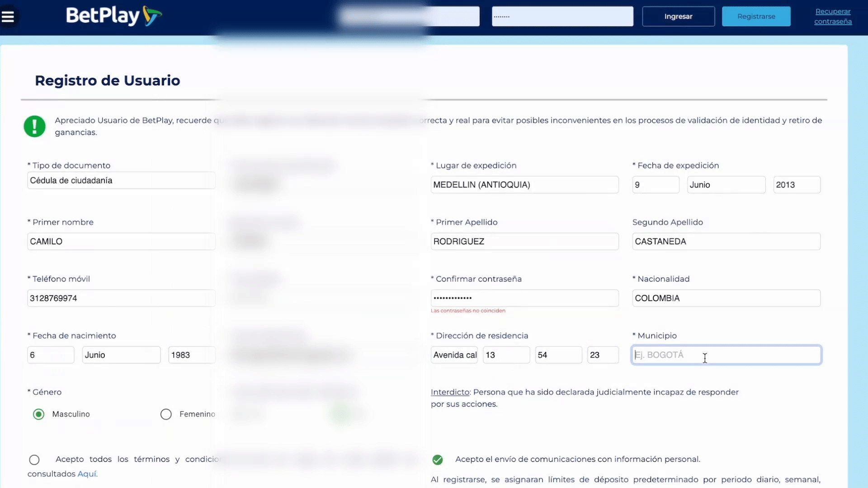Focus the Municipio input field
Viewport: 868px width, 488px height.
[726, 355]
